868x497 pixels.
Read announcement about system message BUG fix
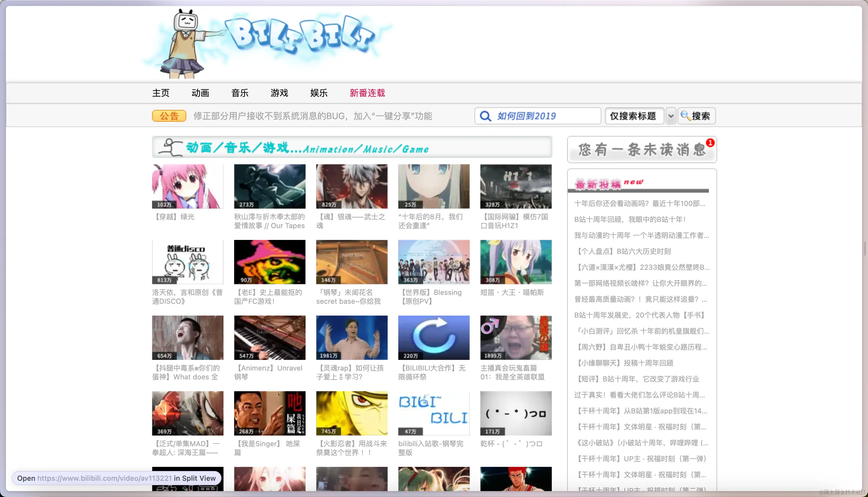(x=313, y=116)
